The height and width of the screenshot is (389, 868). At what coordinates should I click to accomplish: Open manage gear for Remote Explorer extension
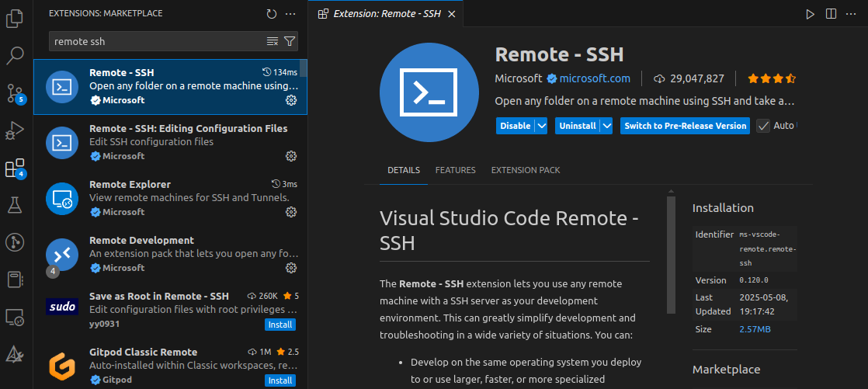[x=291, y=212]
